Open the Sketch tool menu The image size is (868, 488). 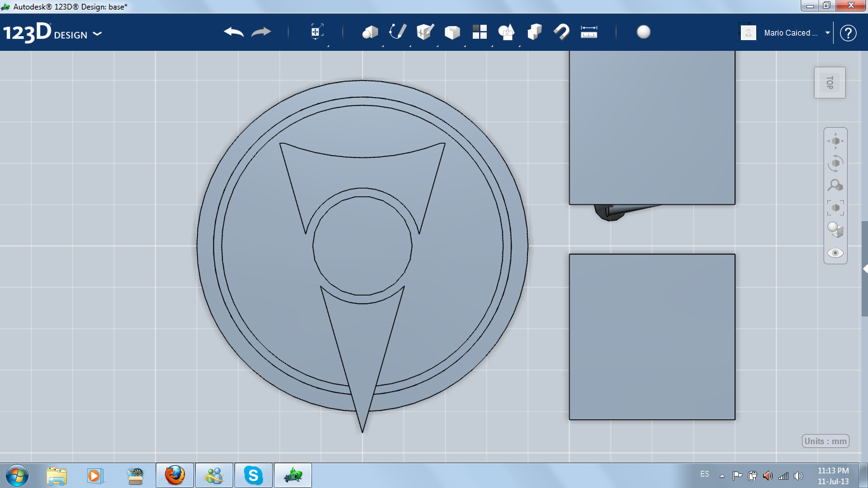[x=398, y=32]
